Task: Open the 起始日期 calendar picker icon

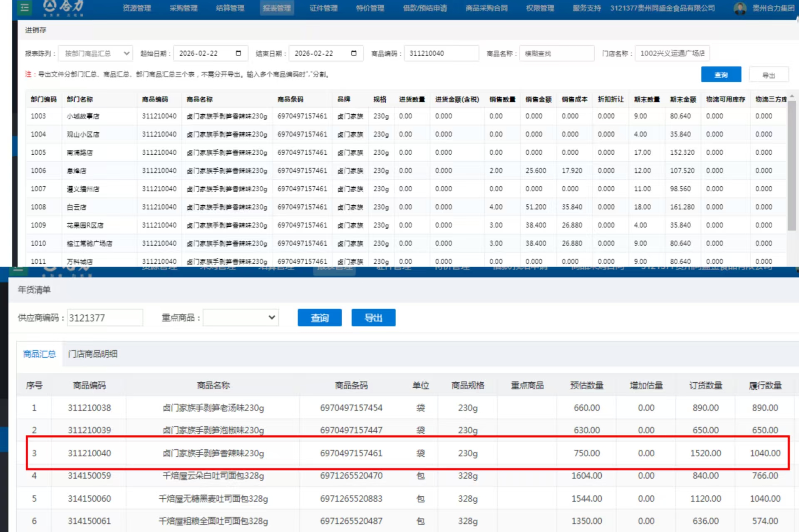Action: coord(238,53)
